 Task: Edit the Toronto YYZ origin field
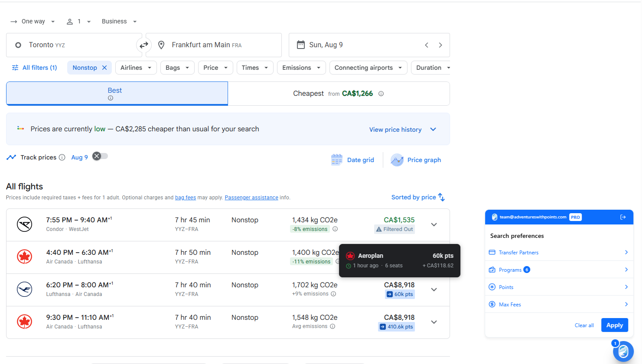[x=74, y=45]
